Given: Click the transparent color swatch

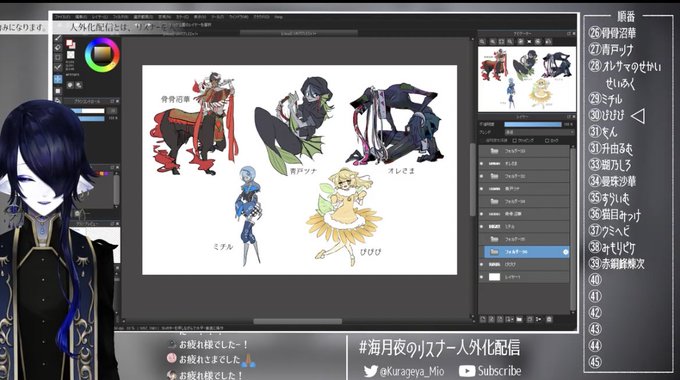Looking at the screenshot, I should 70,55.
